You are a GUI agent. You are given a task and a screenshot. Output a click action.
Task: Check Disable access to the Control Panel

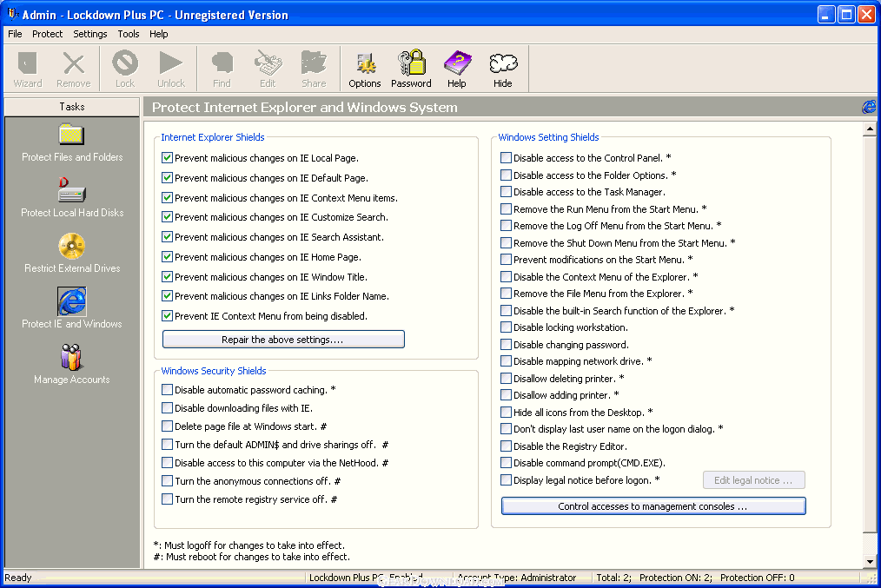(506, 158)
